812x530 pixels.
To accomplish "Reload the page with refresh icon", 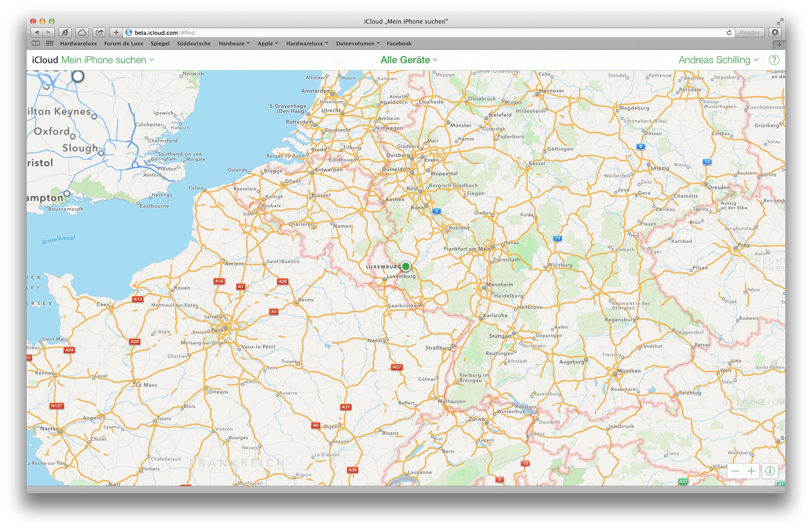I will click(729, 32).
